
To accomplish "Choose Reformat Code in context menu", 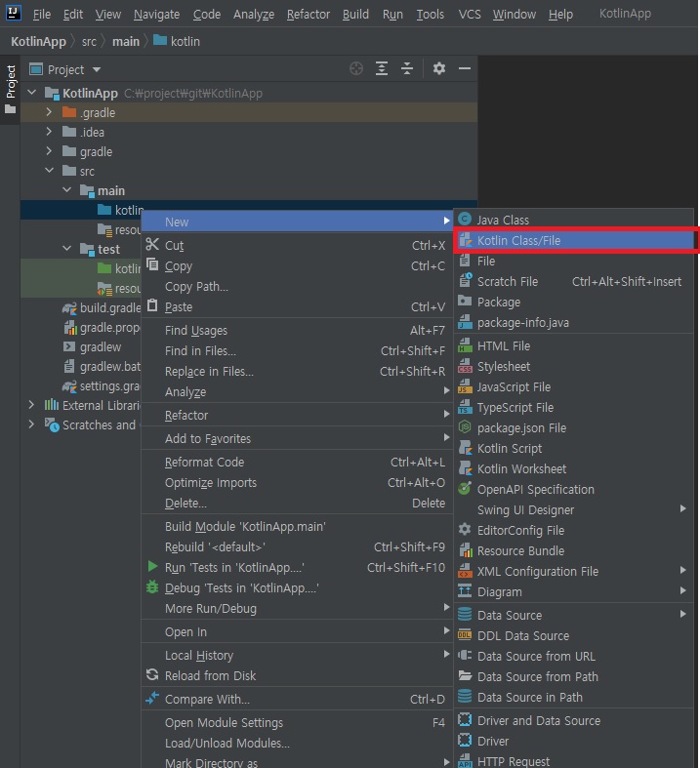I will [297, 462].
